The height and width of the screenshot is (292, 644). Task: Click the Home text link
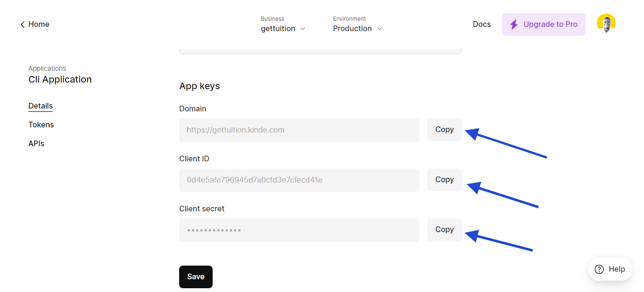click(x=39, y=25)
